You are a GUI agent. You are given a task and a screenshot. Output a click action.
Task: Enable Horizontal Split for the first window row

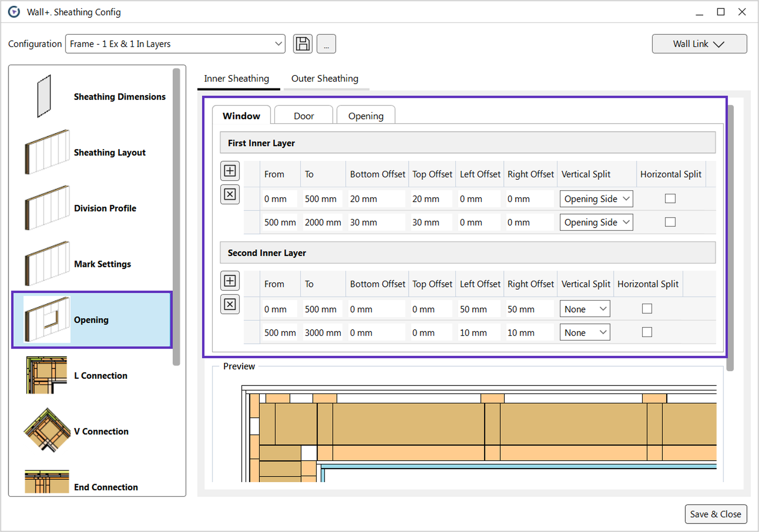pyautogui.click(x=670, y=198)
